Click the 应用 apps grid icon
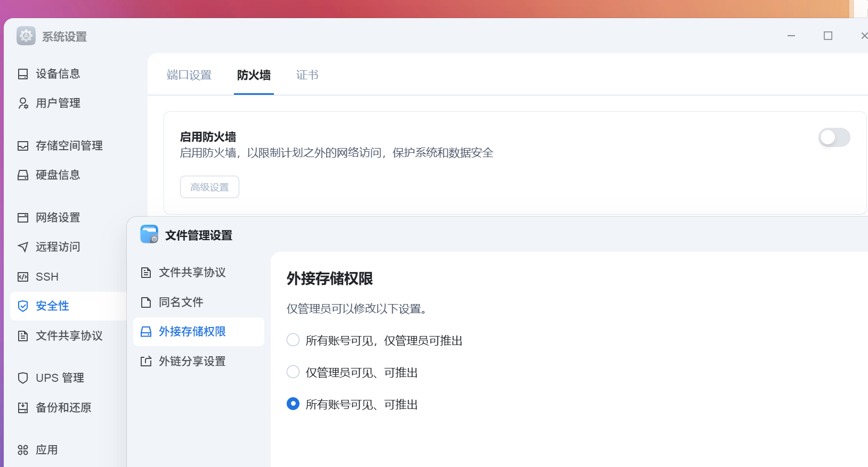868x467 pixels. (23, 450)
